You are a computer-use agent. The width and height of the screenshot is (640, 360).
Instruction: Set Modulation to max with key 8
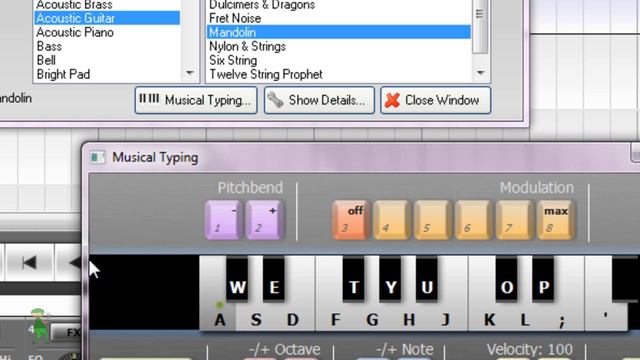pos(555,220)
